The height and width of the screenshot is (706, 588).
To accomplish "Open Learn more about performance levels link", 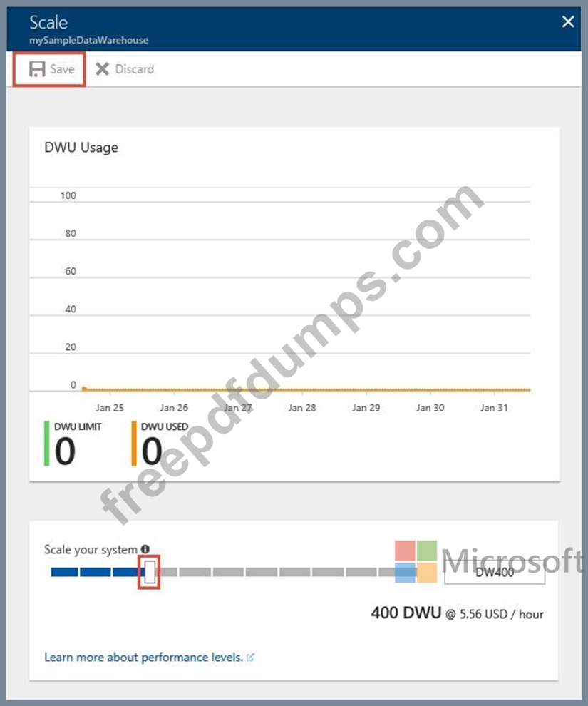I will (143, 658).
